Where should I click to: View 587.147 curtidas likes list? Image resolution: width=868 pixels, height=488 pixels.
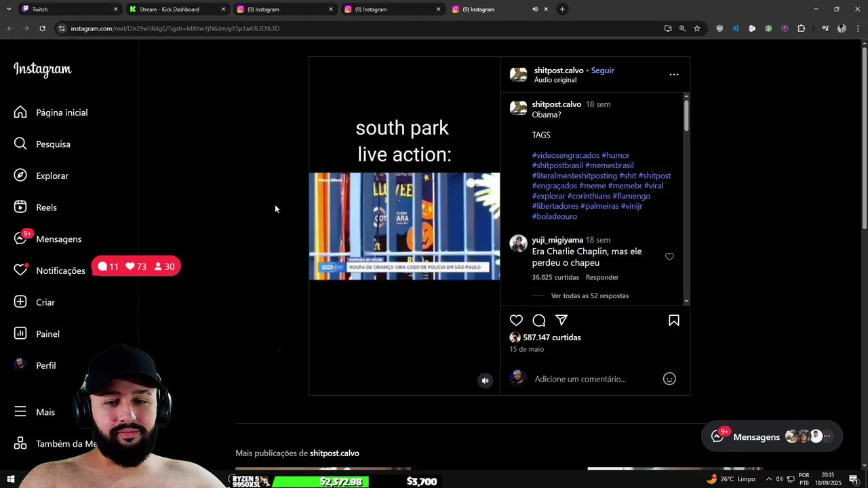(552, 338)
